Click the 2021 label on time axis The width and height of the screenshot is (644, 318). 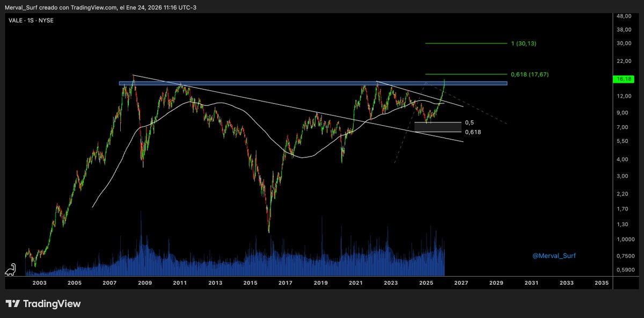click(x=355, y=283)
